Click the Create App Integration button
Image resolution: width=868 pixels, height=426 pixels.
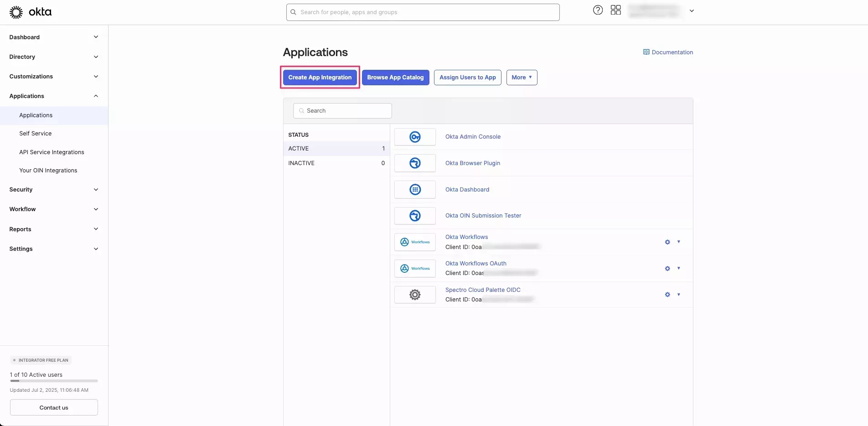coord(320,77)
